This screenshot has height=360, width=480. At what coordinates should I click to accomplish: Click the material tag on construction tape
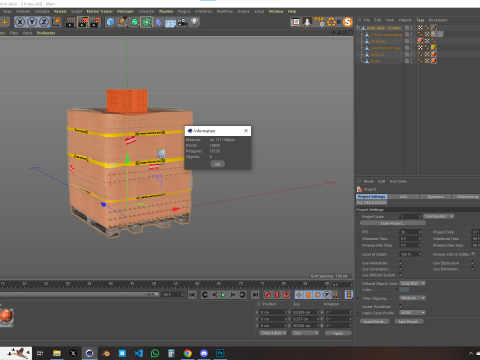coord(434,47)
